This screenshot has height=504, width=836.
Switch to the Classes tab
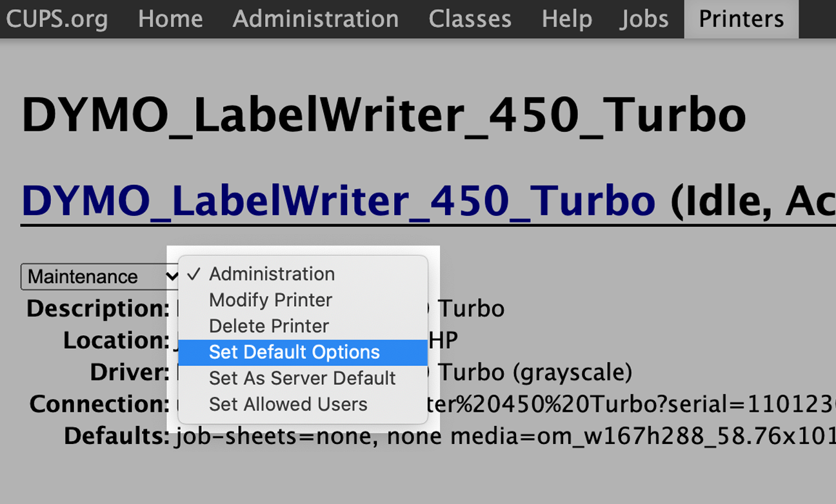pos(470,19)
